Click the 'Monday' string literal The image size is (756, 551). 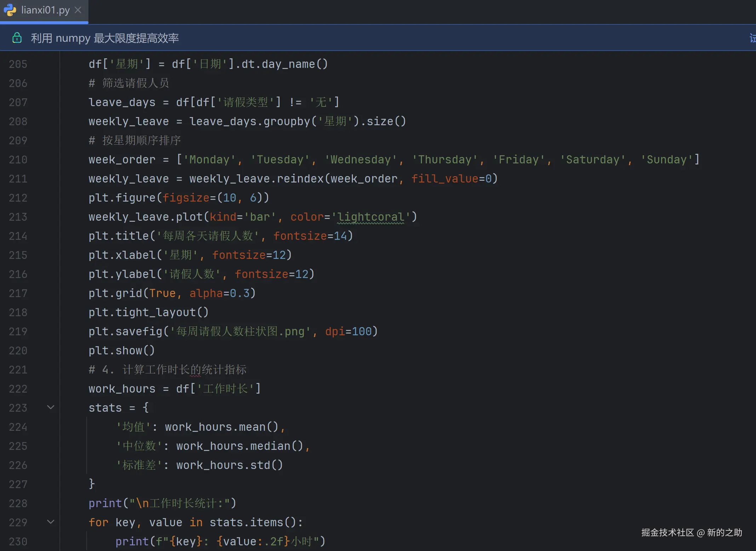tap(209, 159)
